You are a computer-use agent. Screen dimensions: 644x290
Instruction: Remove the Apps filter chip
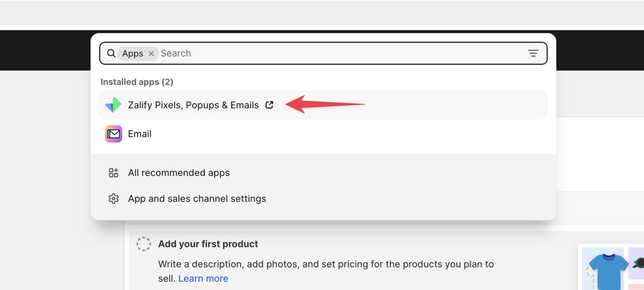(151, 54)
